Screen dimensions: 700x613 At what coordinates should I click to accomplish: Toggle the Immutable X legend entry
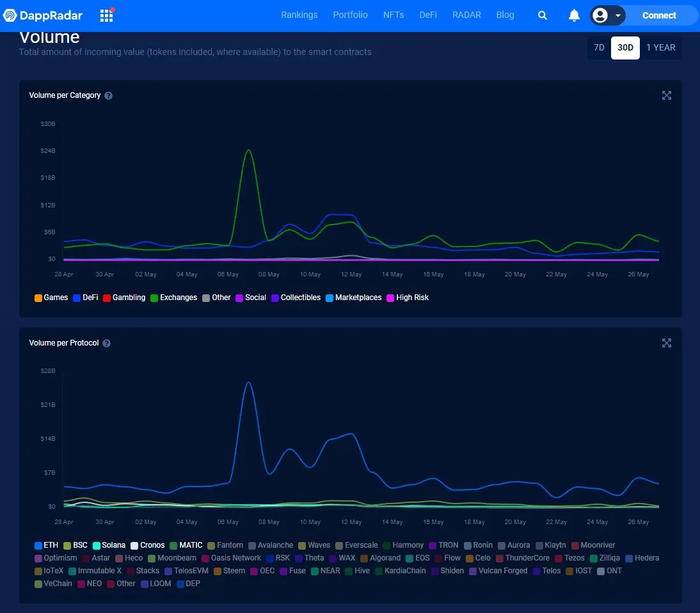tap(95, 571)
